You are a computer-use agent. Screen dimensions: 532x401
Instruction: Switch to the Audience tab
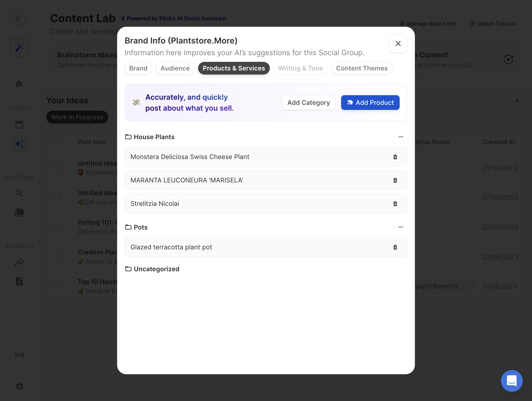click(x=175, y=68)
